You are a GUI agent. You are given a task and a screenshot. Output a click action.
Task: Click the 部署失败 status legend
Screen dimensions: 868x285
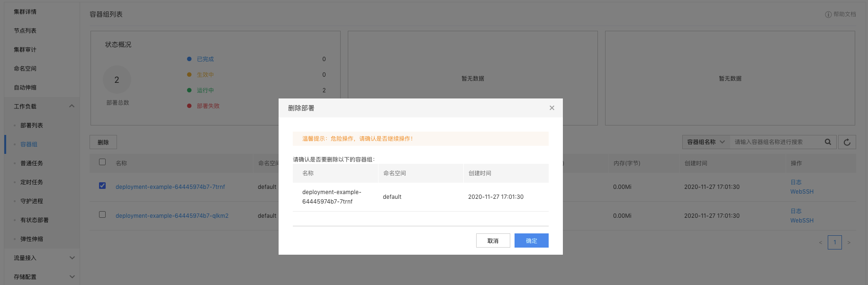[x=208, y=106]
